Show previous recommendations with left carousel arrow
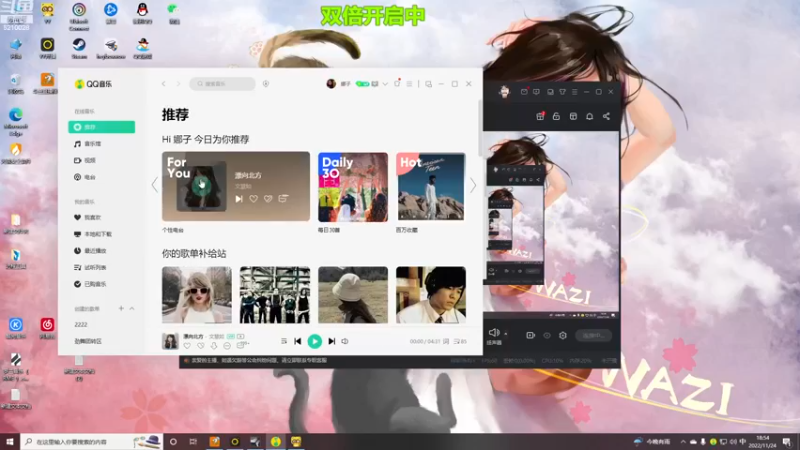Screen dimensions: 800x450 click(x=155, y=185)
